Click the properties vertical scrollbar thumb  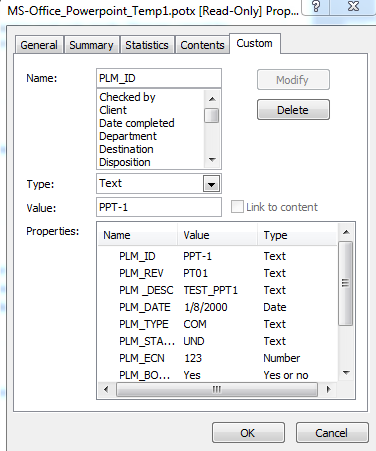tap(346, 283)
